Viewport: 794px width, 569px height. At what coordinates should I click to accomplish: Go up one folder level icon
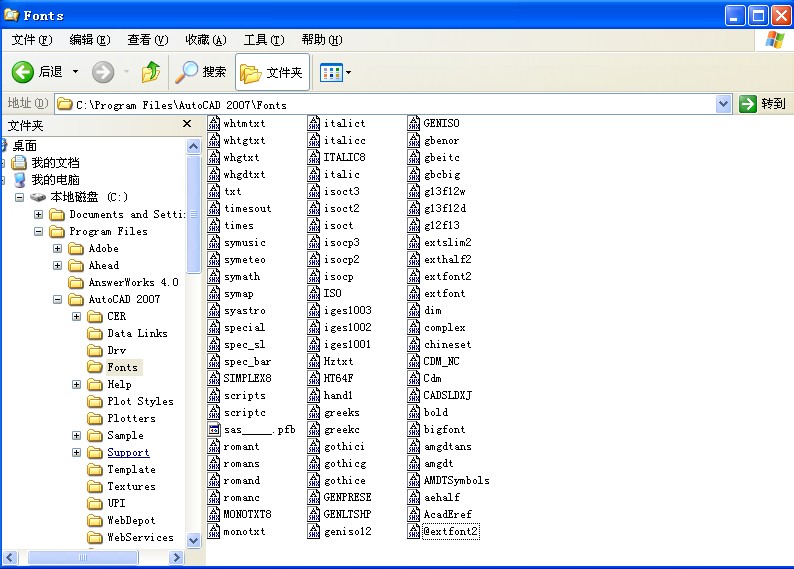[150, 72]
